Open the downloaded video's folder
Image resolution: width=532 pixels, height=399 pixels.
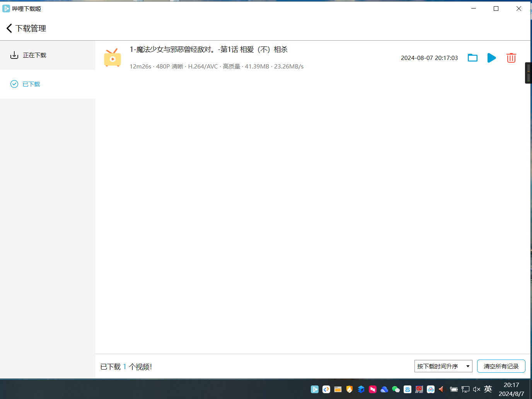472,58
